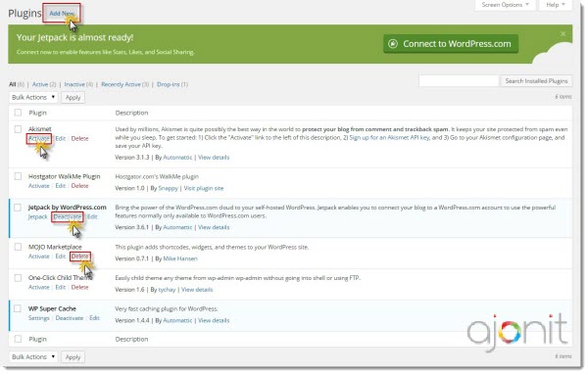Image resolution: width=588 pixels, height=374 pixels.
Task: Filter plugins by Active
Action: 40,84
